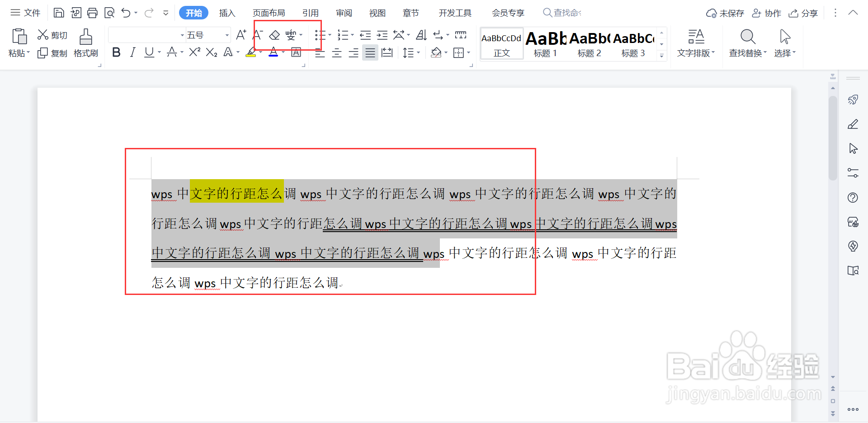Click the vertical scrollbar thumb
Viewport: 868px width, 423px height.
833,138
